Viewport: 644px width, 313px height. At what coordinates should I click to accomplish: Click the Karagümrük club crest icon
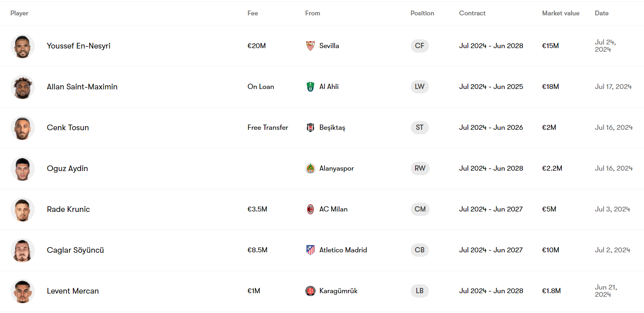(310, 291)
